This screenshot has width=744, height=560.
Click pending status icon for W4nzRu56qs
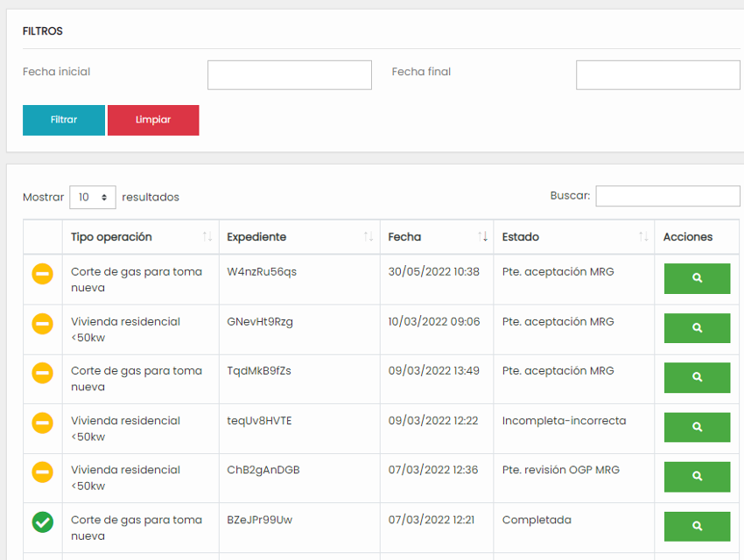point(42,274)
